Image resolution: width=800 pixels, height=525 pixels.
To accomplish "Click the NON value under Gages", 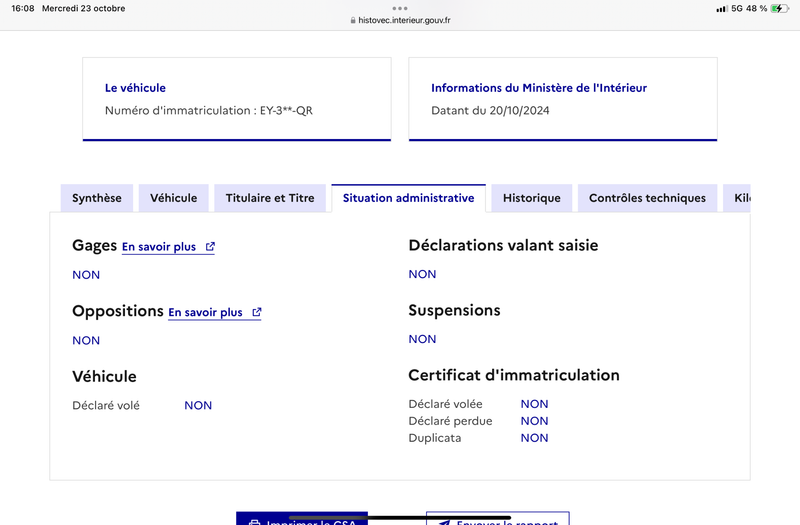I will (86, 275).
